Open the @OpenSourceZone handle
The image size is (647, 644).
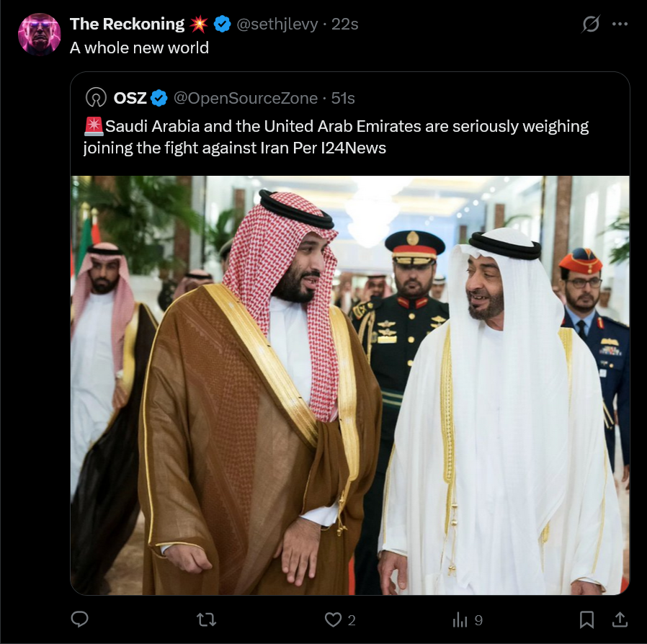(x=246, y=98)
